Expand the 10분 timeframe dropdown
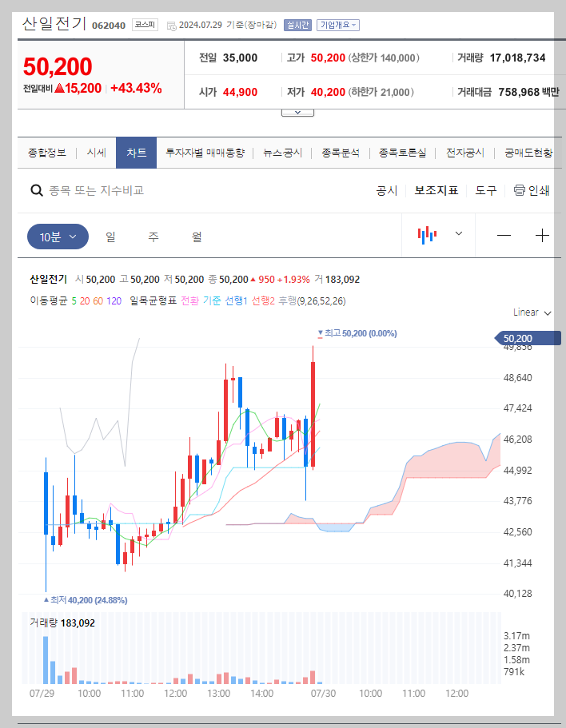Image resolution: width=566 pixels, height=728 pixels. coord(57,235)
